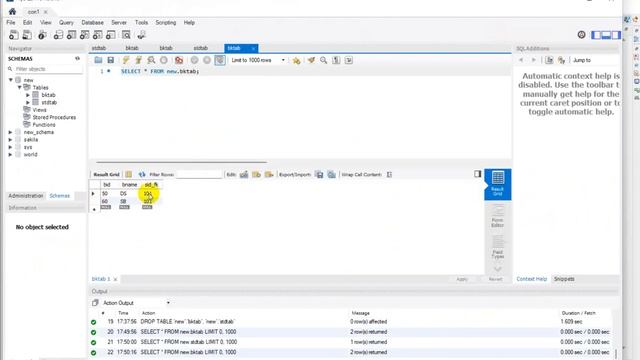The width and height of the screenshot is (640, 360).
Task: Click the create new stored procedure icon
Action: 98,35
